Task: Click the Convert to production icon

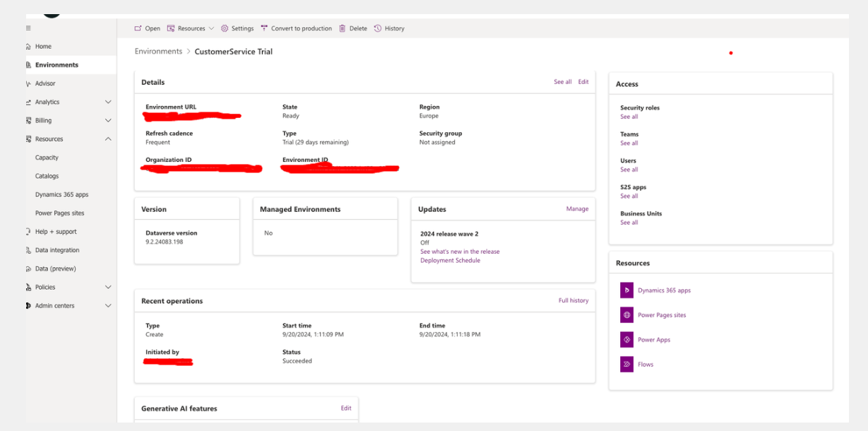Action: [x=264, y=28]
